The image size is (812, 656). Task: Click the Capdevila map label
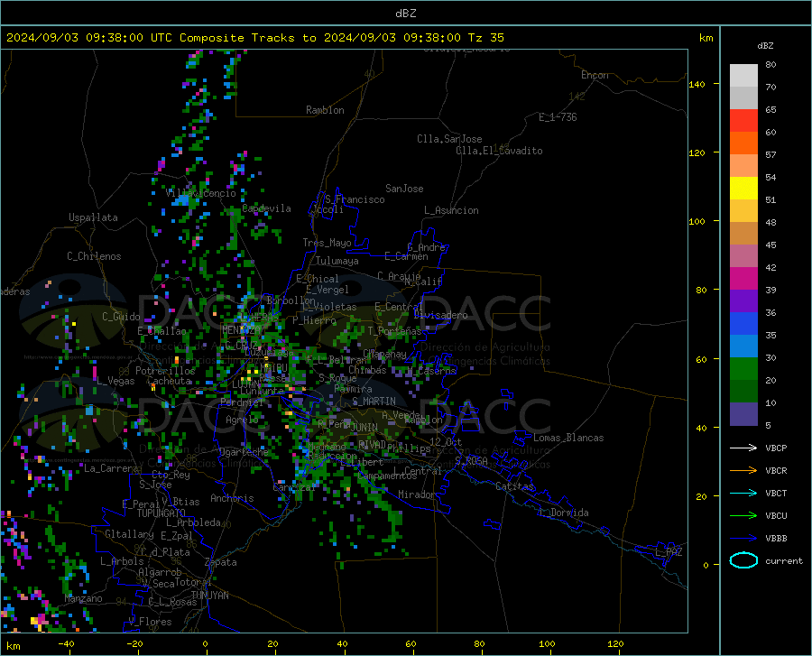(266, 208)
